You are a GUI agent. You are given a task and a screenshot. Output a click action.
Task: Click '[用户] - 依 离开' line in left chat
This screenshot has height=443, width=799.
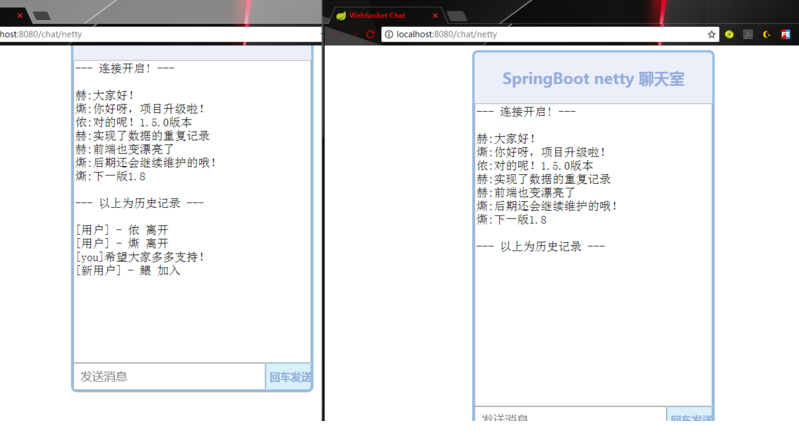coord(122,230)
